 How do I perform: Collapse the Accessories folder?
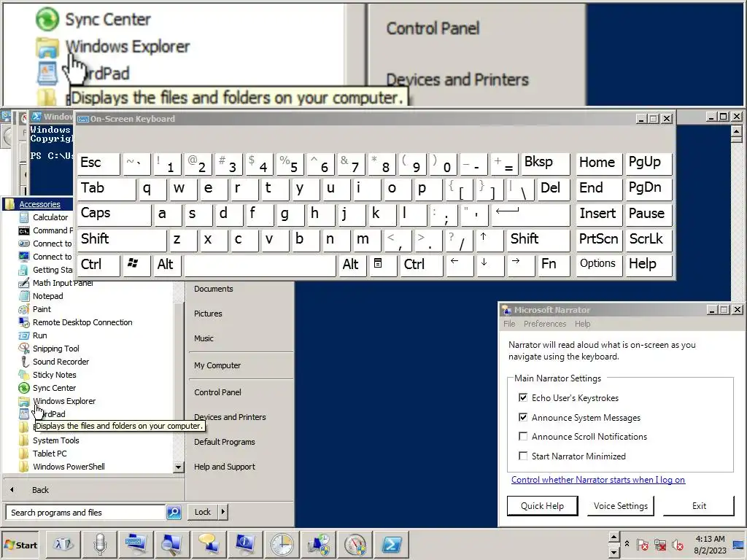pyautogui.click(x=39, y=204)
